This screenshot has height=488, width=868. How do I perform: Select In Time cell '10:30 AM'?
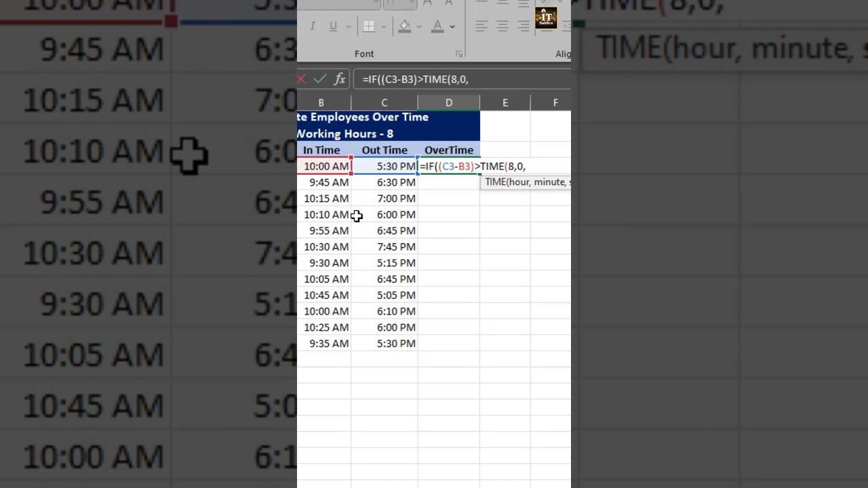tap(323, 247)
